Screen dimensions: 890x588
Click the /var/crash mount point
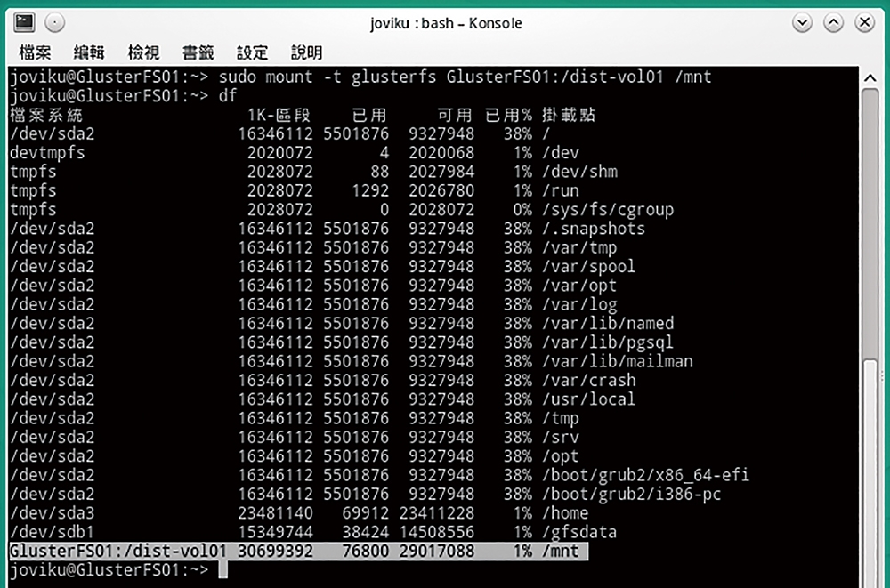click(x=589, y=380)
